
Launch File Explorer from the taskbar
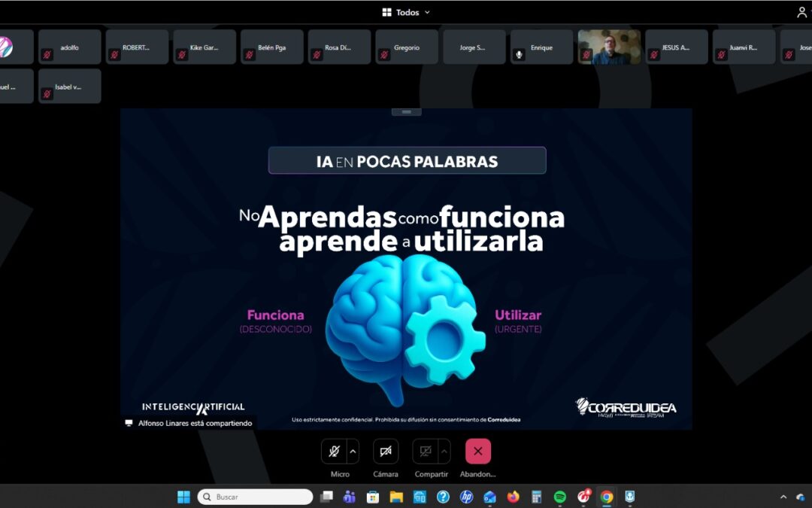click(x=396, y=497)
